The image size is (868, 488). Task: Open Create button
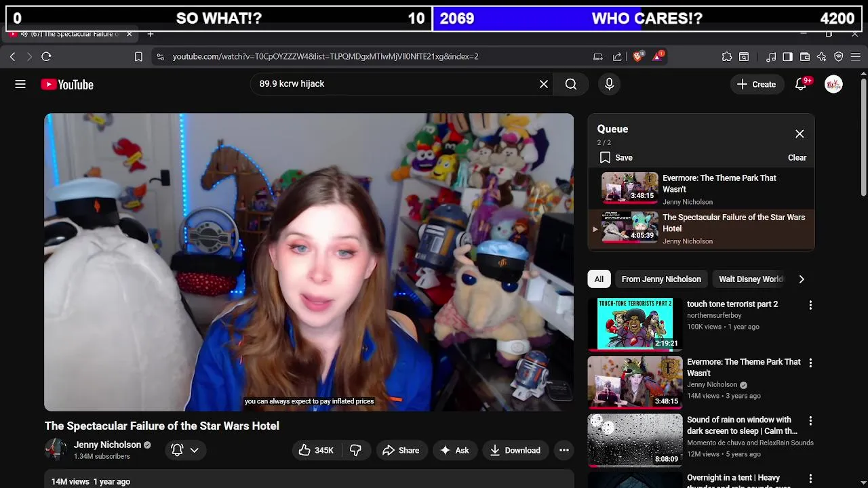(756, 84)
